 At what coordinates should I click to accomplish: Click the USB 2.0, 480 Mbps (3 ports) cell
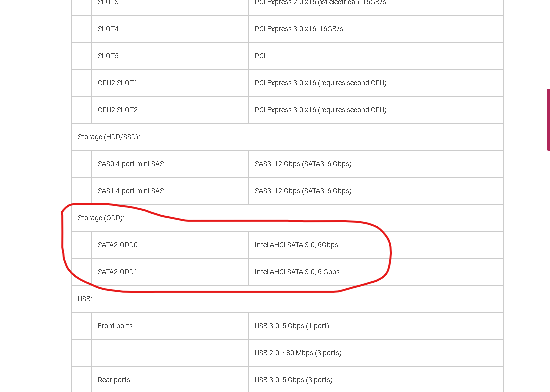tap(376, 353)
